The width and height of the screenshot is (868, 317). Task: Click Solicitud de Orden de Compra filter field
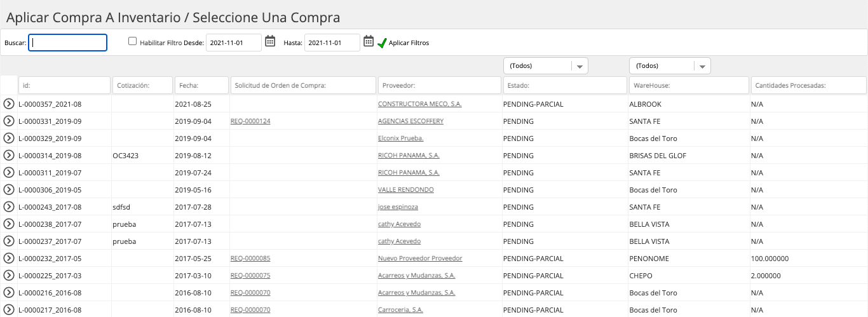(x=303, y=85)
